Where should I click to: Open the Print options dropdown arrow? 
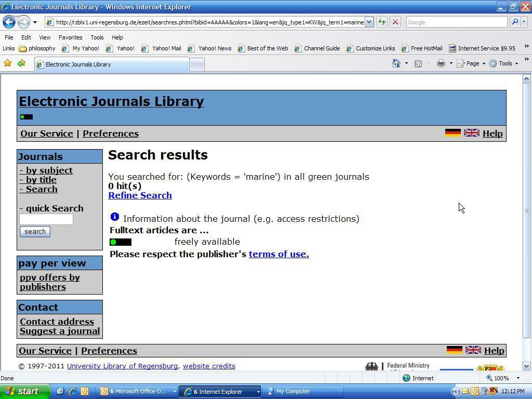coord(451,63)
